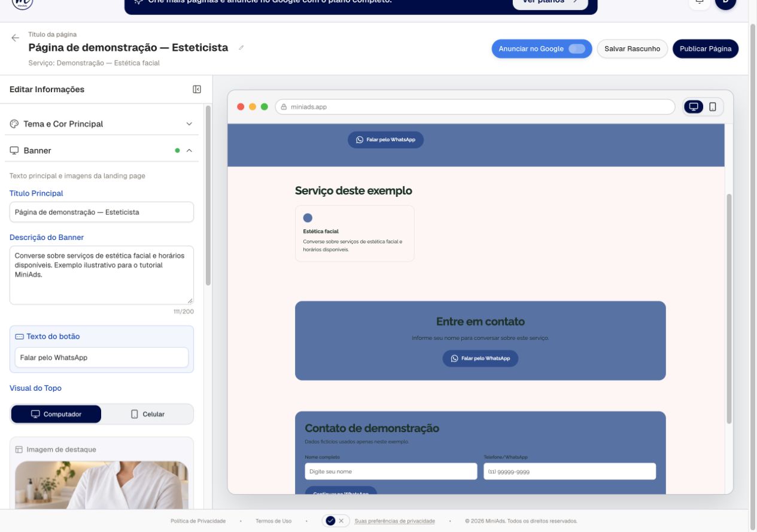
Task: Click the Serviço deste exemplo heading
Action: tap(354, 191)
